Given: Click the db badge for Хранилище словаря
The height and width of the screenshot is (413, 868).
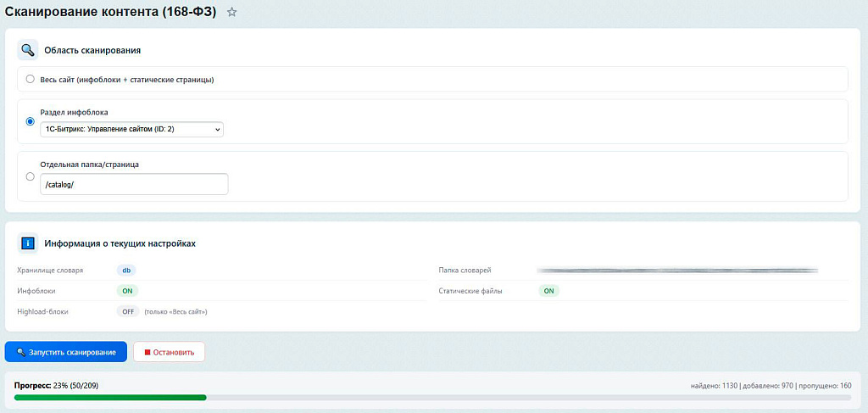Looking at the screenshot, I should tap(126, 271).
